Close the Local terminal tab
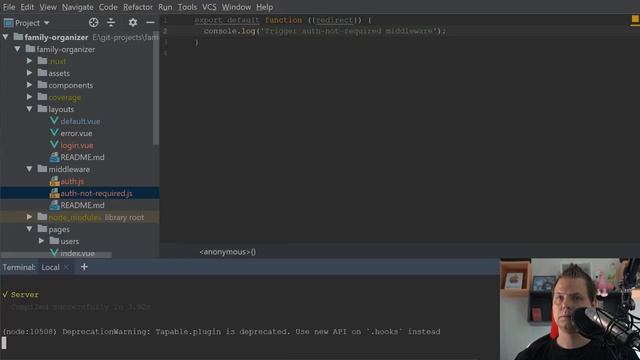Screen dimensions: 640x360 point(67,267)
